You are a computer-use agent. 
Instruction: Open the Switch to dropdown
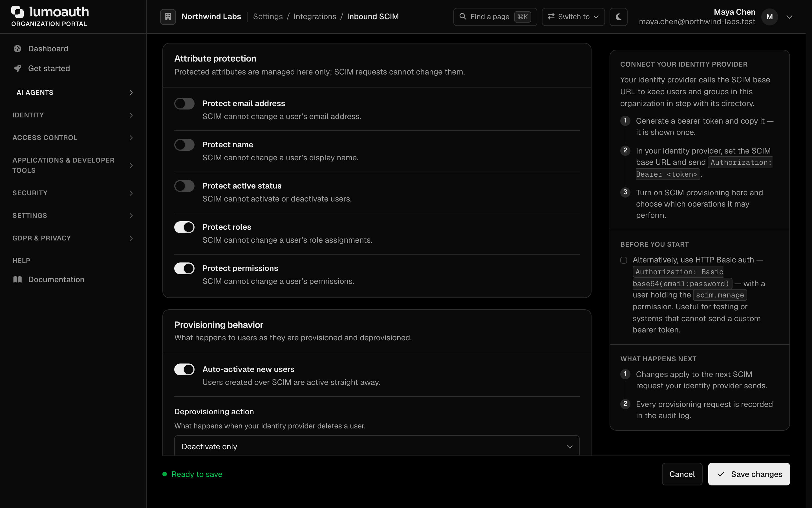(573, 17)
